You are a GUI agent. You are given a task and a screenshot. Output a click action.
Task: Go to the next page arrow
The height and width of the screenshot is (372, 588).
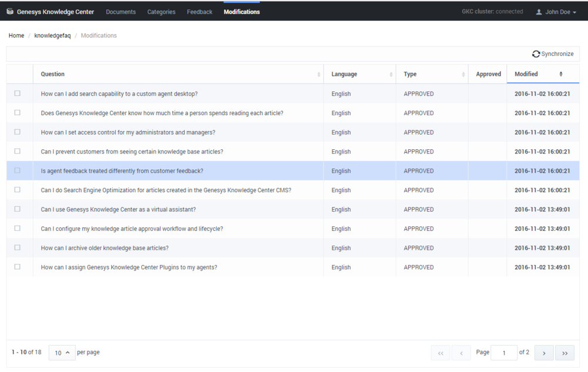(544, 353)
